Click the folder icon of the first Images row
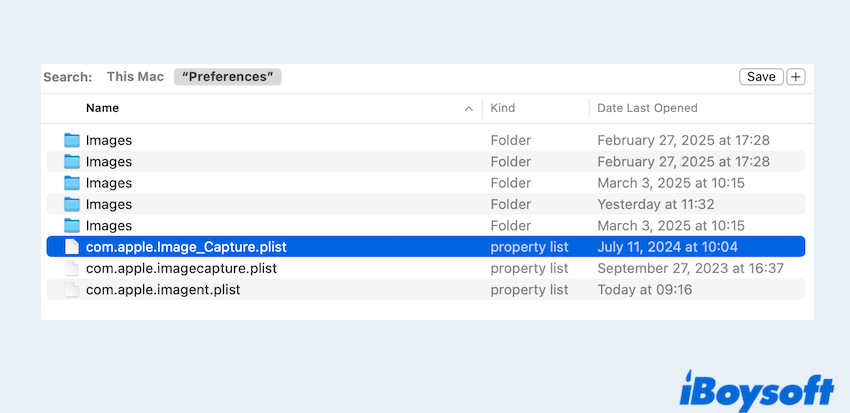 coord(71,140)
